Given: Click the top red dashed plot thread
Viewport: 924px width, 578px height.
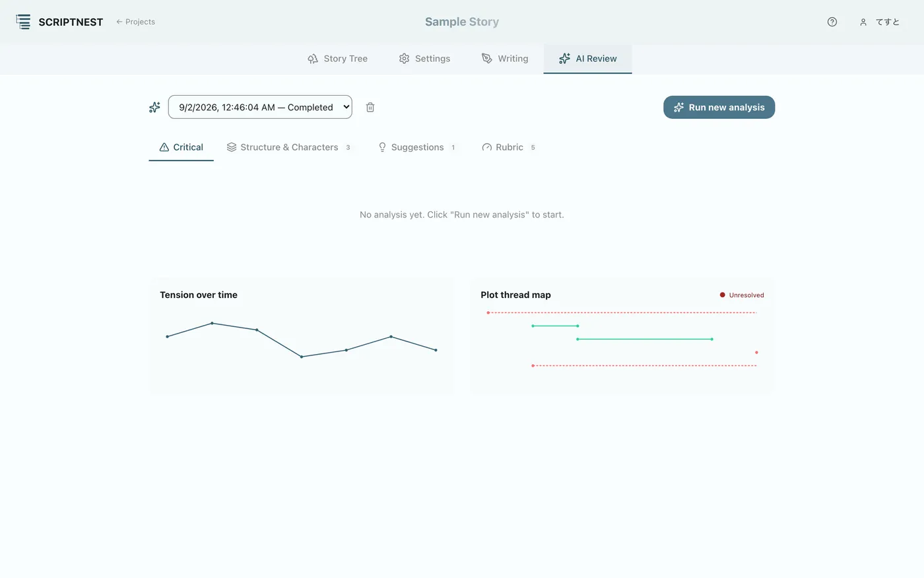Looking at the screenshot, I should tap(622, 312).
